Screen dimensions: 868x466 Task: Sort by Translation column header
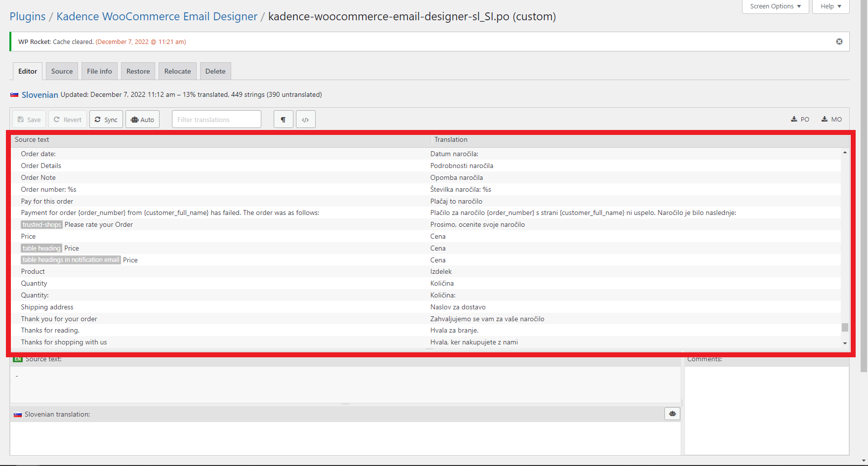click(451, 139)
